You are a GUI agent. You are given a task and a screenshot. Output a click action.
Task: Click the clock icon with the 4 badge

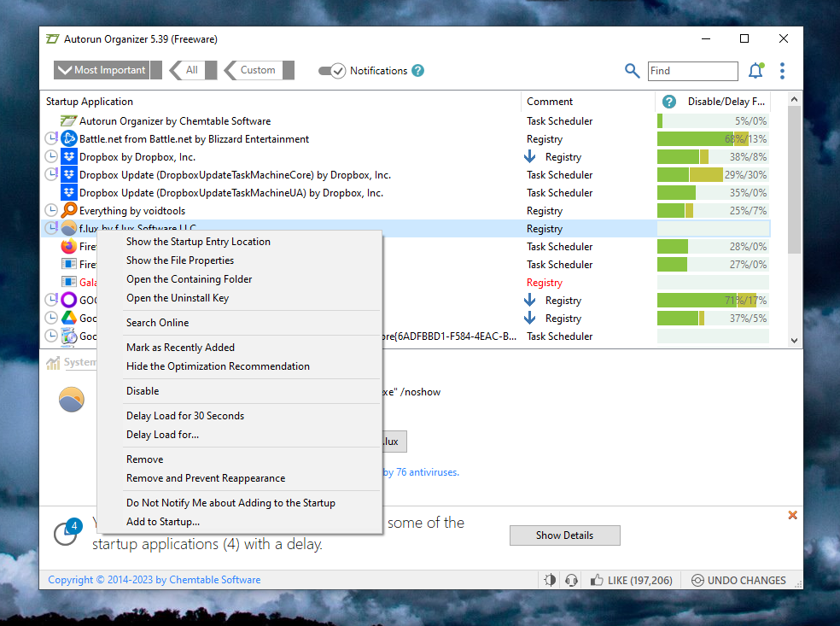tap(67, 532)
